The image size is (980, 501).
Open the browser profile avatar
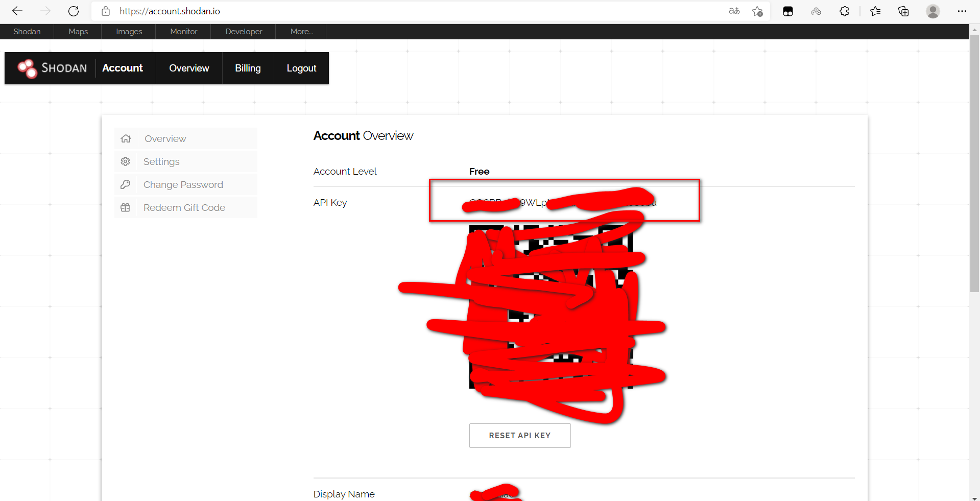933,11
